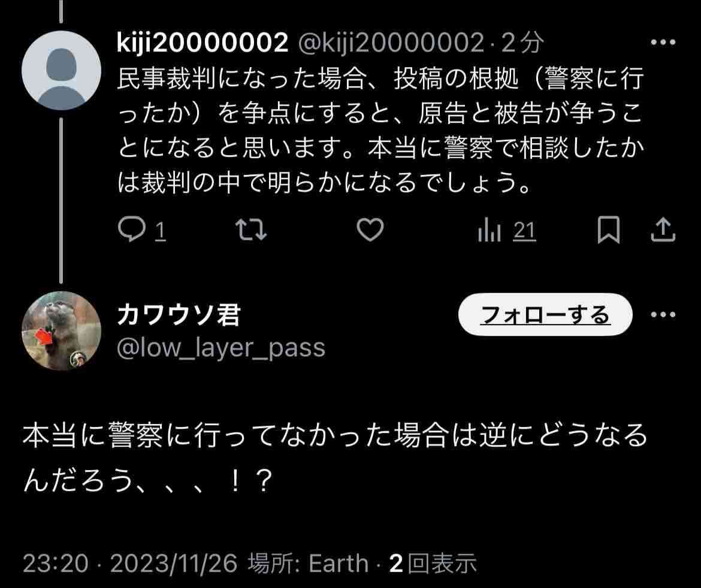Open the 23:20 · 2023/11/26 timestamp
The image size is (701, 588).
(130, 563)
